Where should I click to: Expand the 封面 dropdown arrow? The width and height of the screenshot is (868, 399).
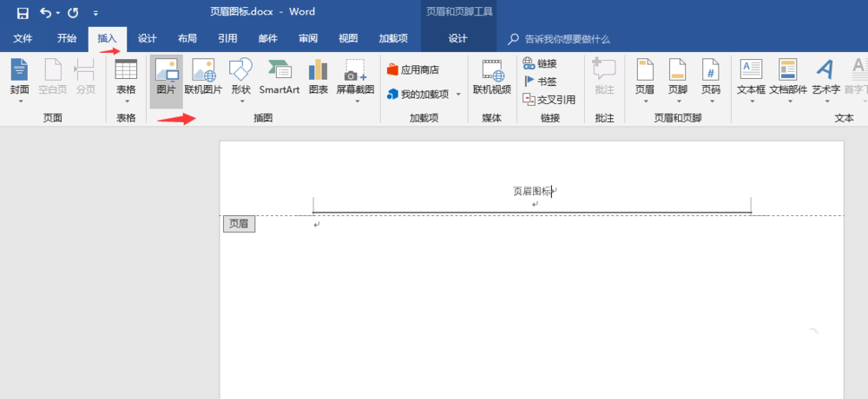pyautogui.click(x=21, y=101)
